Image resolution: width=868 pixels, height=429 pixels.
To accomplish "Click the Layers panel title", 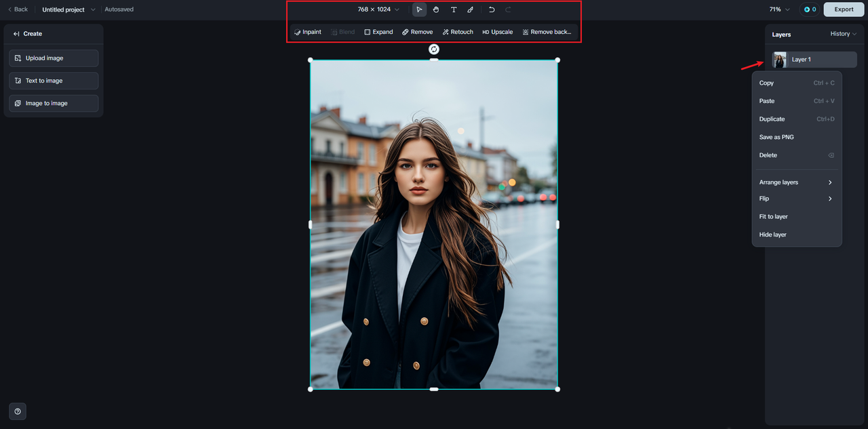I will tap(781, 34).
